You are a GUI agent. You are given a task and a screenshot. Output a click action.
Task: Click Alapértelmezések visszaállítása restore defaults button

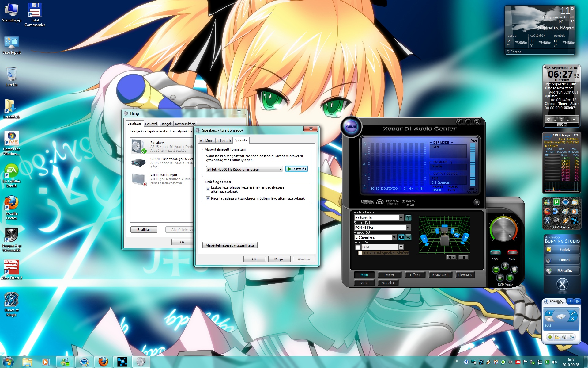[230, 245]
